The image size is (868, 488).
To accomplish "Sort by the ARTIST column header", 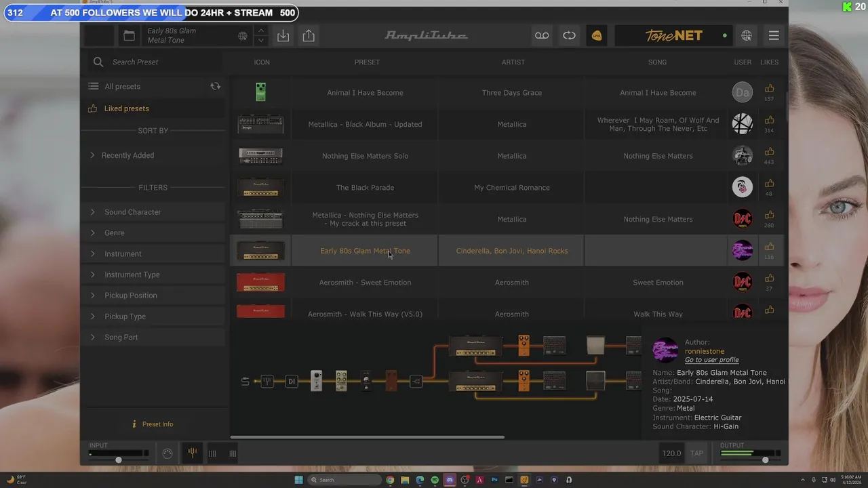I will (513, 62).
